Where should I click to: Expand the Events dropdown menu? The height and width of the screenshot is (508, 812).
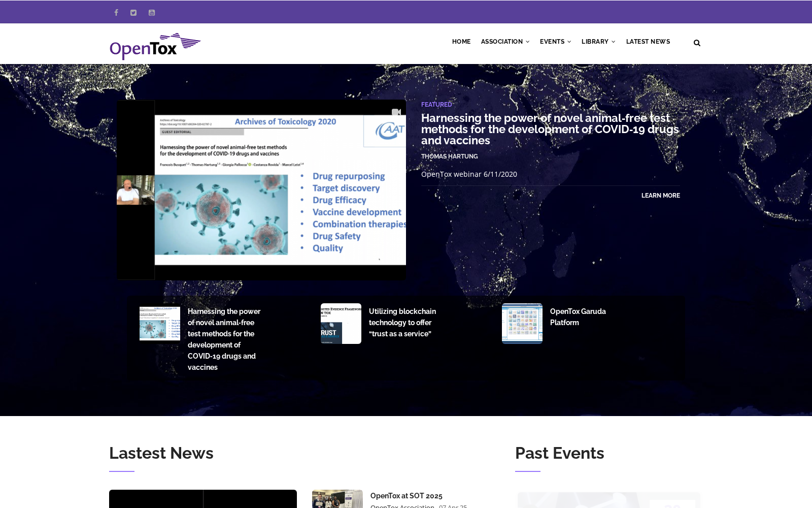point(555,42)
